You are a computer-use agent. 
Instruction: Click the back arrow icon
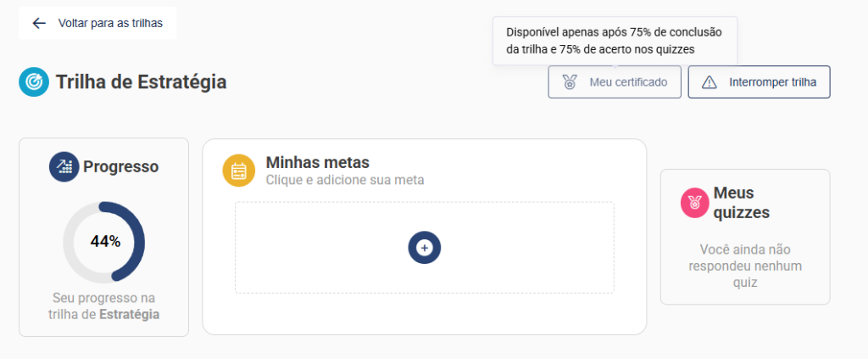click(38, 23)
